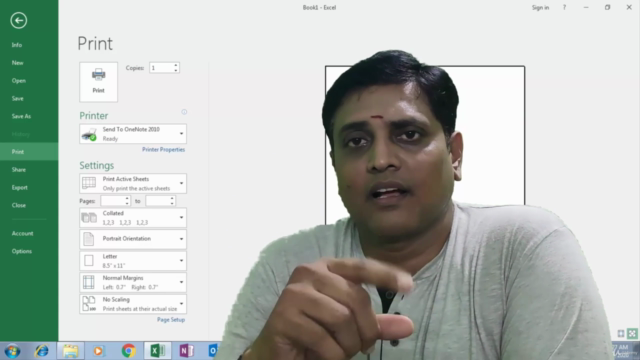Screen dimensions: 640x360
Task: Open Outlook from the taskbar
Action: click(213, 351)
